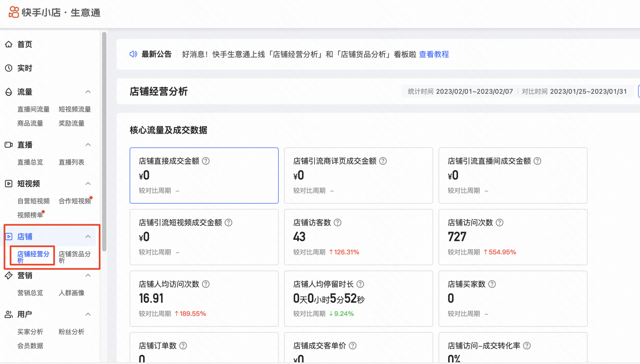Viewport: 640px width, 364px height.
Task: Open 人群画像 submenu item
Action: point(72,293)
